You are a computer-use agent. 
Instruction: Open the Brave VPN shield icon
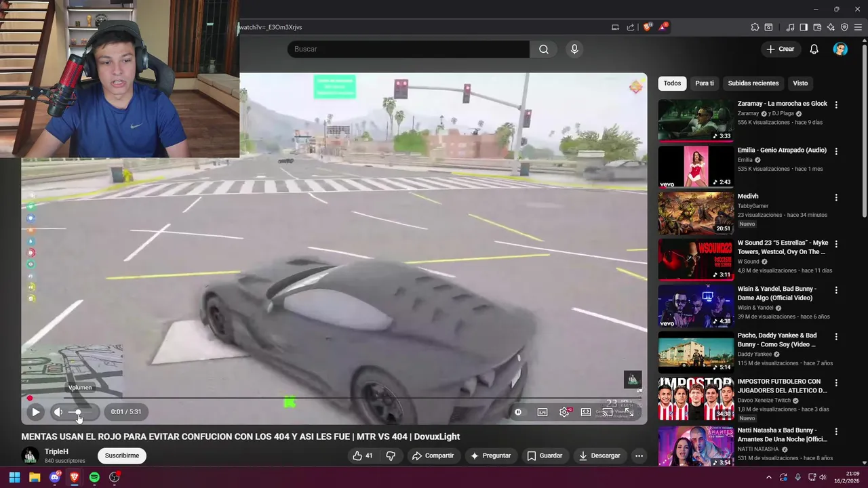[844, 27]
